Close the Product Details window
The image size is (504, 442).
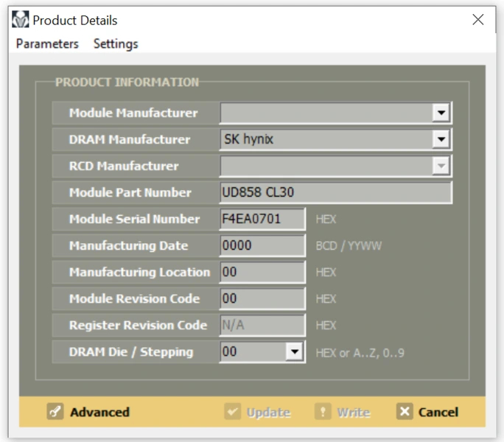(477, 20)
